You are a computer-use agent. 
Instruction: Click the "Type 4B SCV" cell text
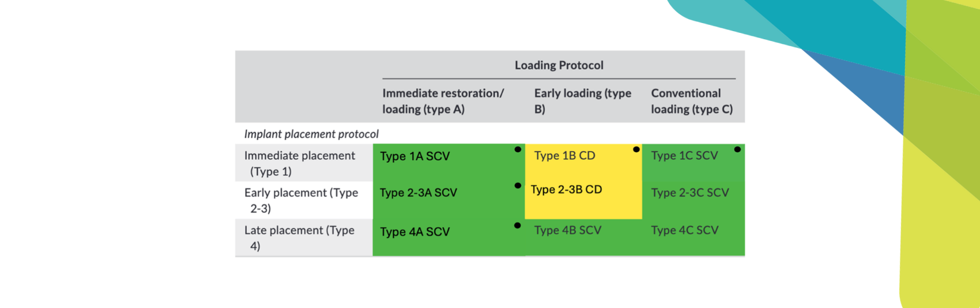(x=567, y=230)
